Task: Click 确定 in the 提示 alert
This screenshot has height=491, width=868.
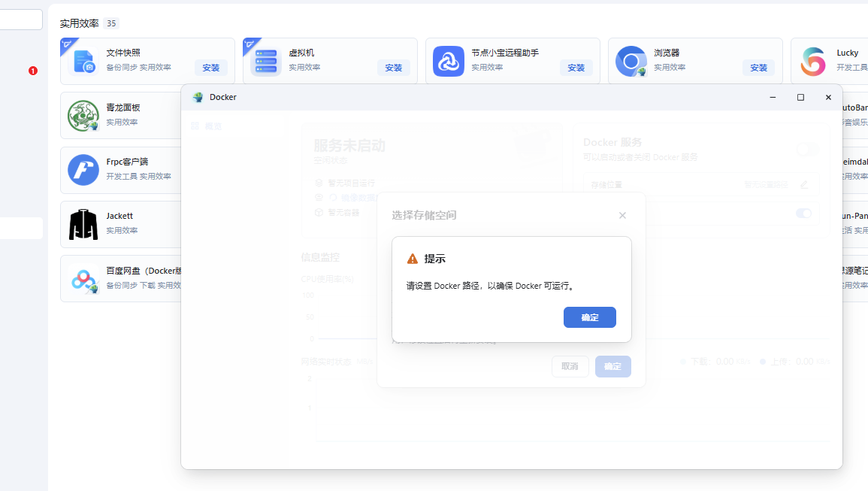Action: click(x=589, y=317)
